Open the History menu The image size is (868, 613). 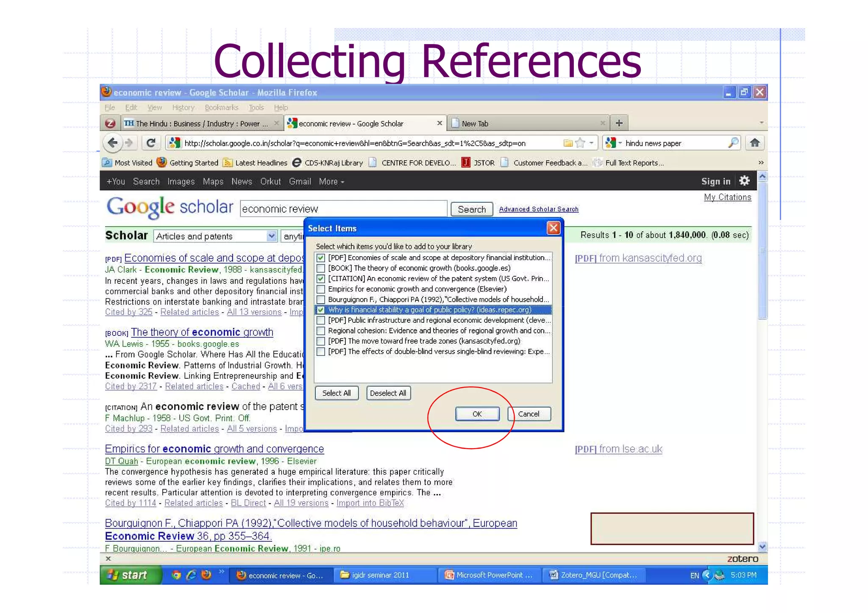click(183, 108)
